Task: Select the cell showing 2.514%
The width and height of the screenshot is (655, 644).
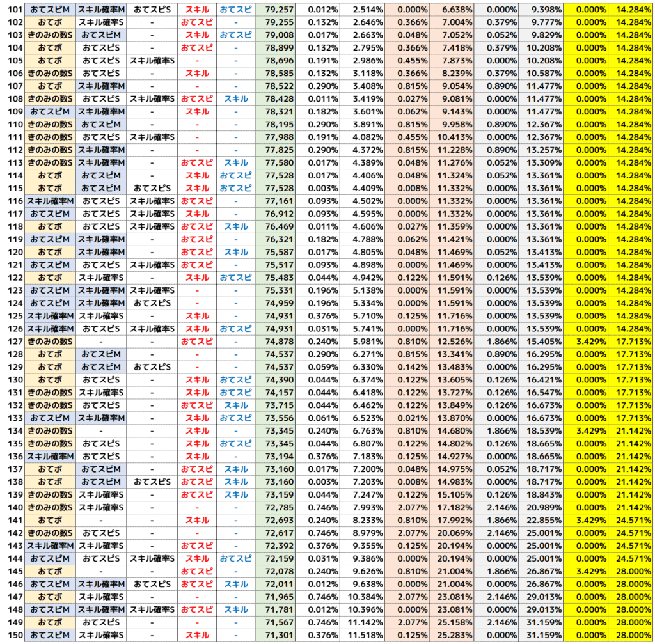Action: (362, 10)
